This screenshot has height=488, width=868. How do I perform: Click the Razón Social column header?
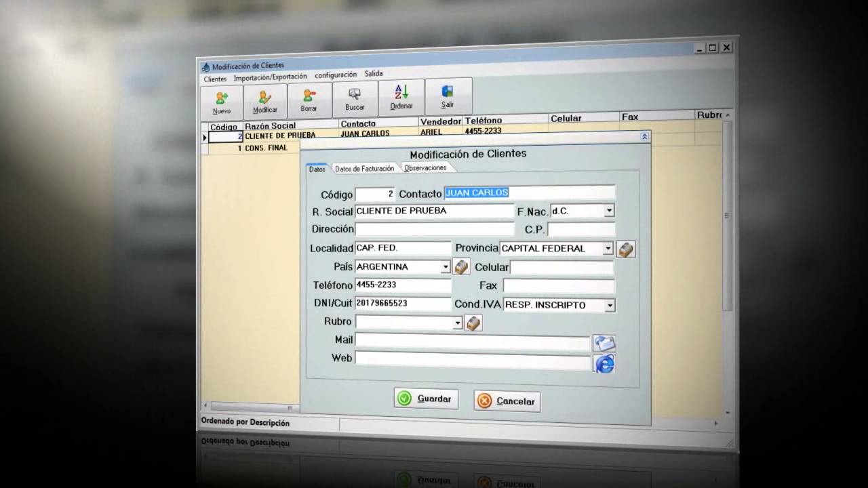(290, 125)
